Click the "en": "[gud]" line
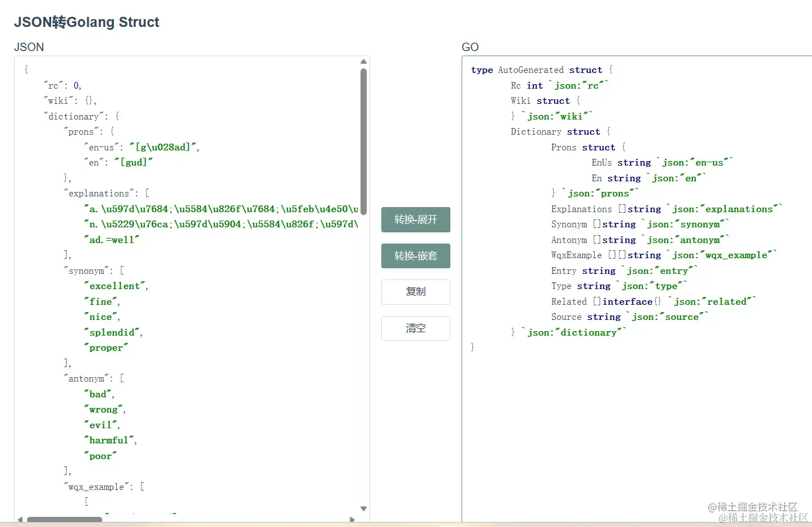This screenshot has height=527, width=812. (118, 163)
